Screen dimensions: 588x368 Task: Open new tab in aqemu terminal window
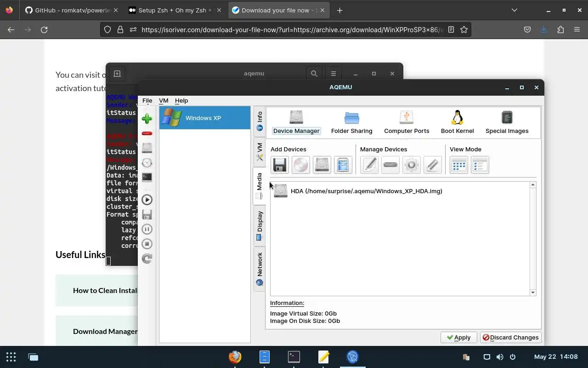117,74
